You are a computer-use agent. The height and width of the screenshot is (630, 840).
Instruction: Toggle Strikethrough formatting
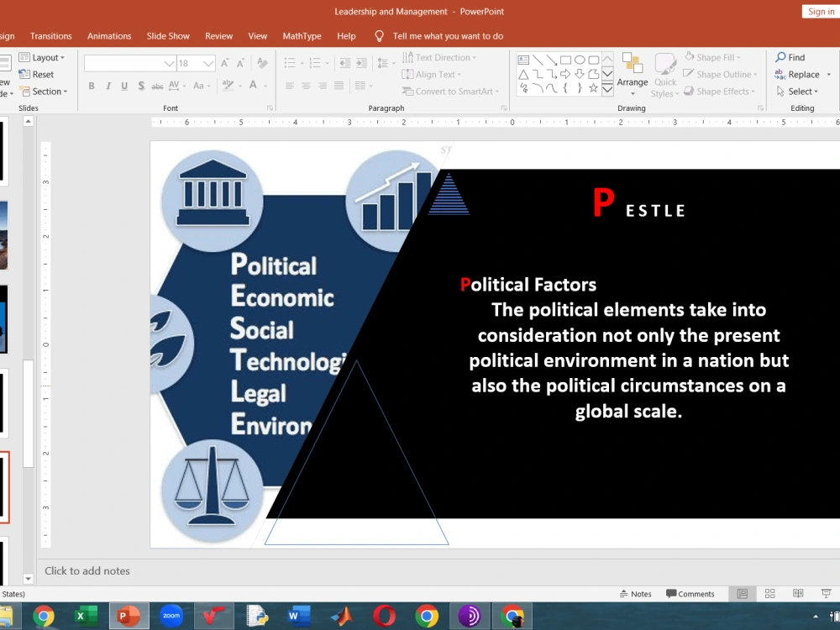click(157, 86)
